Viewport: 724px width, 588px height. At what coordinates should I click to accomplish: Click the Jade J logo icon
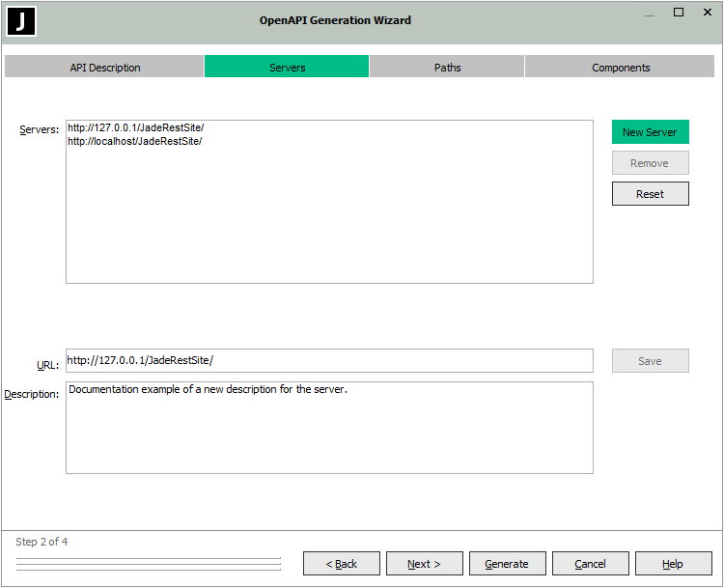[x=21, y=21]
